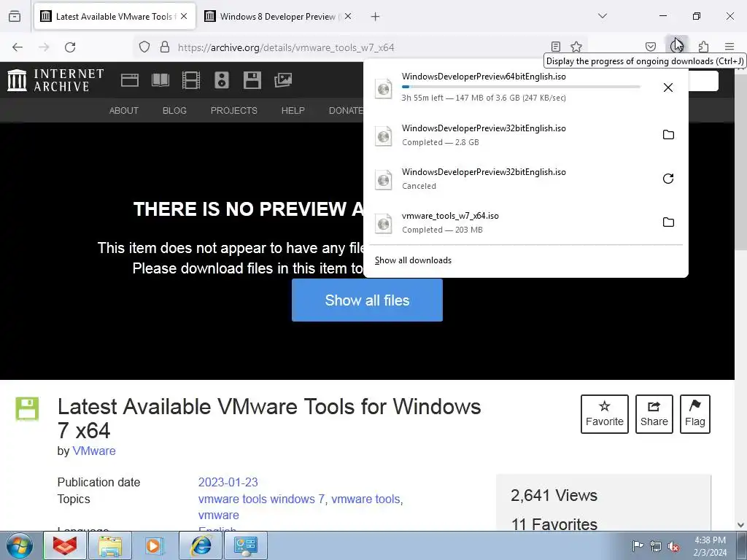
Task: Cancel the WindowsDeveloperPreview64bitEnglish.iso download
Action: point(668,87)
